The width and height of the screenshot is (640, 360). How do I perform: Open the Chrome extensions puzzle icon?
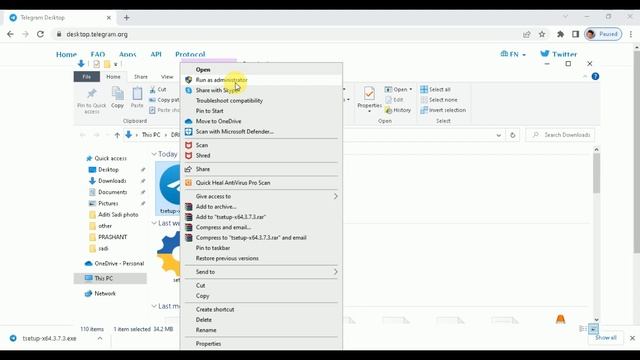pyautogui.click(x=560, y=34)
